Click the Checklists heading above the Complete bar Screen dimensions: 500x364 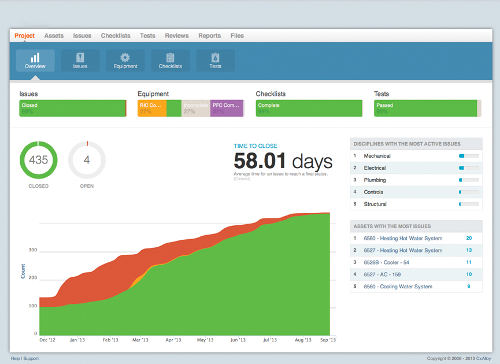click(x=271, y=94)
